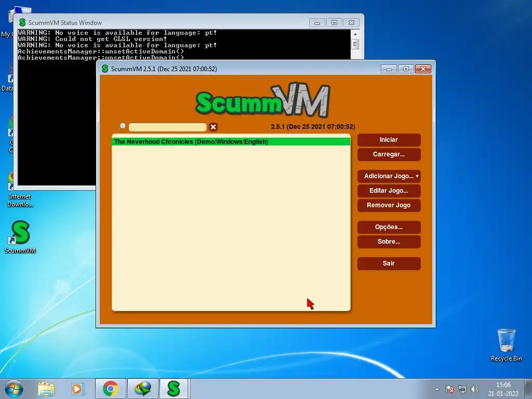The width and height of the screenshot is (532, 399).
Task: Maximize the ScummVM Status Window
Action: 334,23
